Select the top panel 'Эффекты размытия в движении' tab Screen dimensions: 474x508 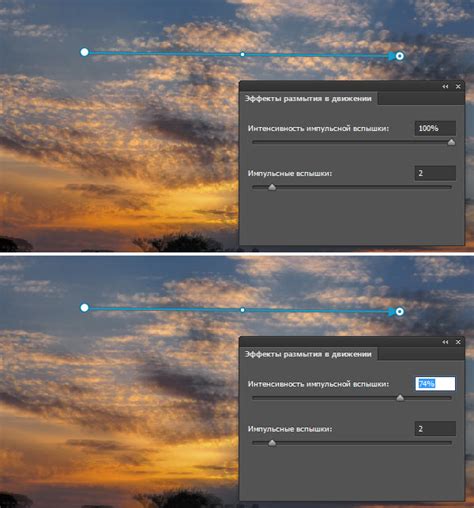[308, 99]
